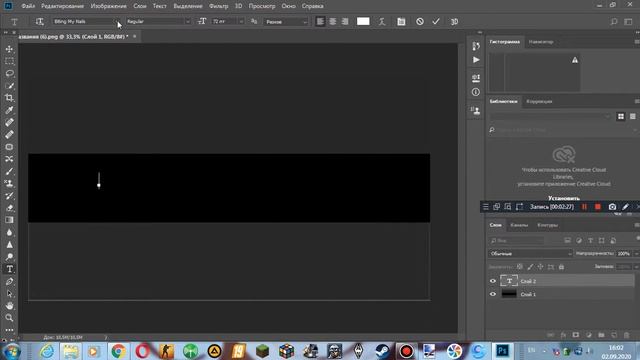Click the Libraries search field
Screen dimensions: 640x360
point(563,130)
